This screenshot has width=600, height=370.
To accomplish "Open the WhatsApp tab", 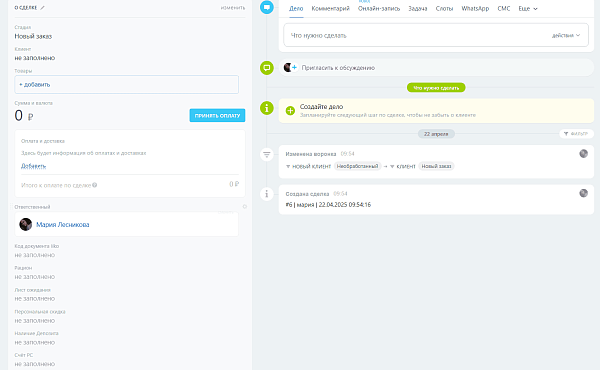I will [x=475, y=8].
